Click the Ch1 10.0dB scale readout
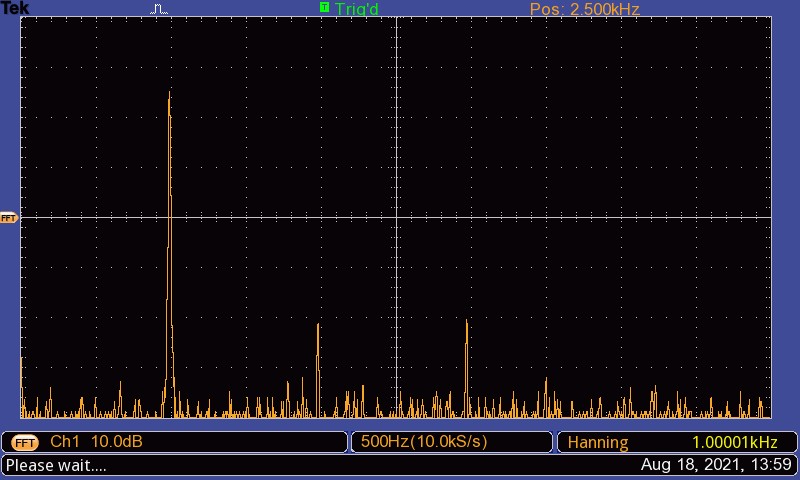 96,441
